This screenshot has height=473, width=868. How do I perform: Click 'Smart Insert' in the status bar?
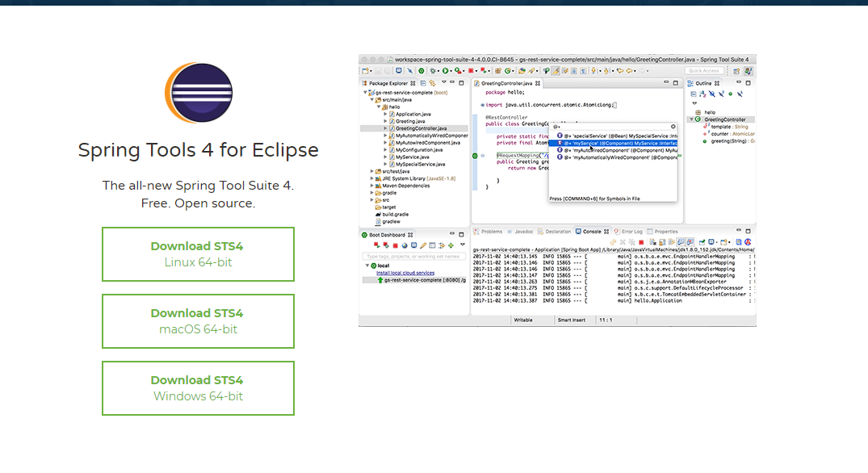[x=572, y=320]
